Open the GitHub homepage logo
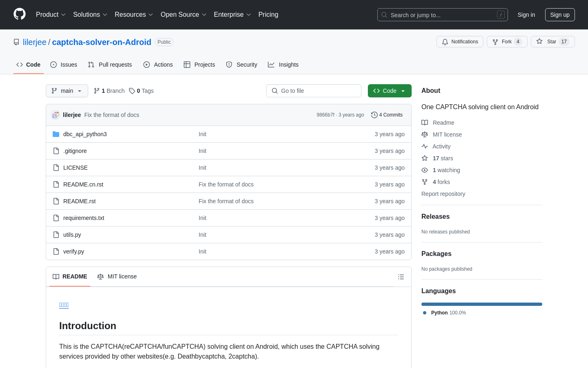The image size is (588, 368). click(x=20, y=14)
